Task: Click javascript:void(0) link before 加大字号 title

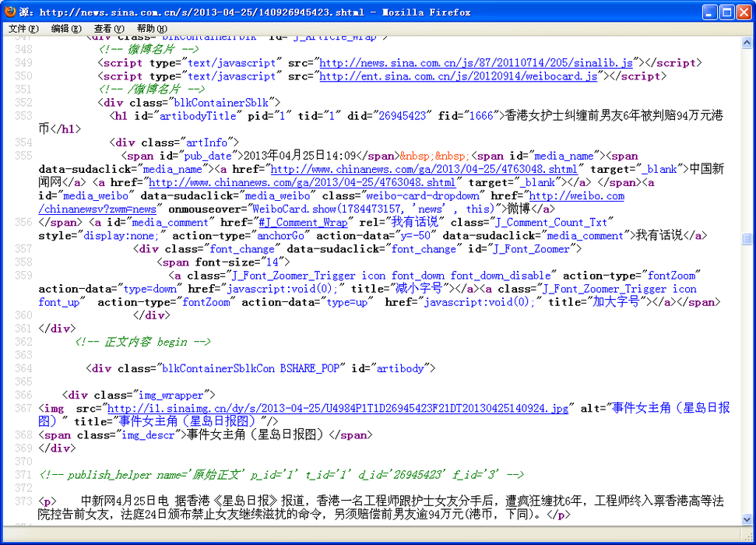Action: [x=484, y=302]
